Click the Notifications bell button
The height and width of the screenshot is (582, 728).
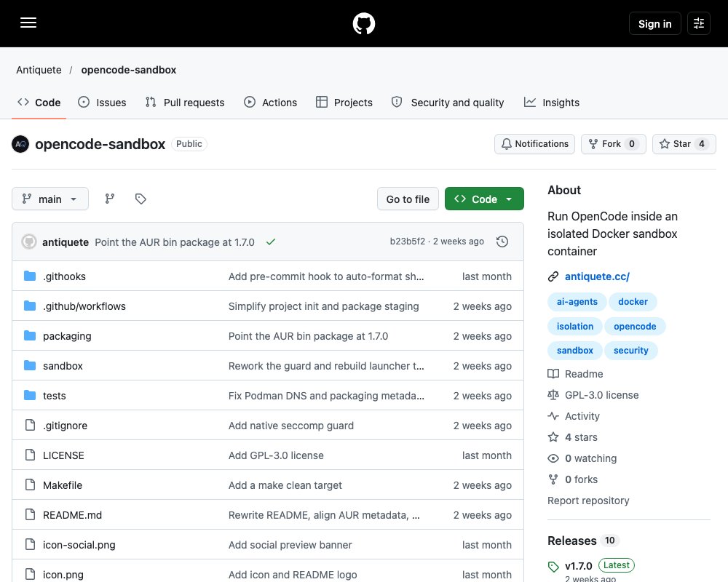click(535, 144)
